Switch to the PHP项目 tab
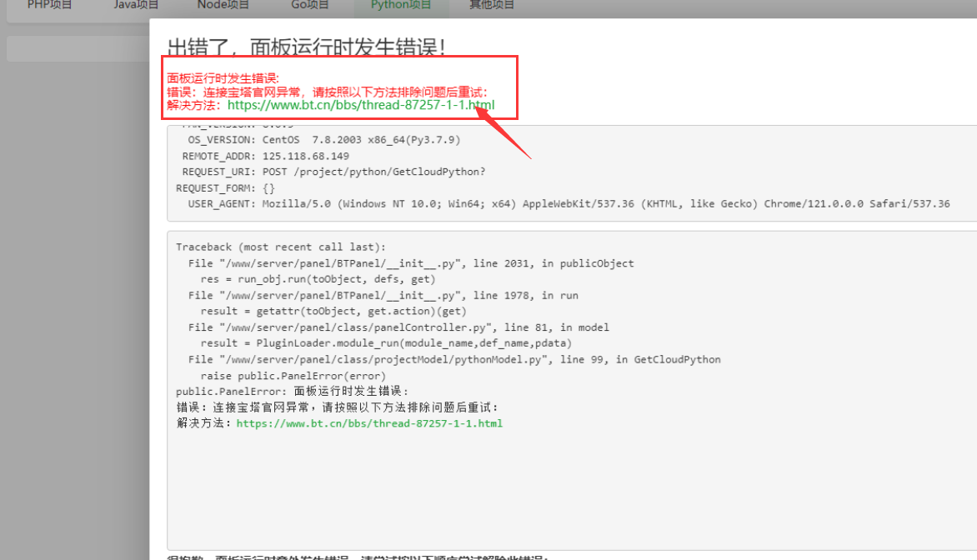Screen dimensions: 977x560 coord(49,5)
